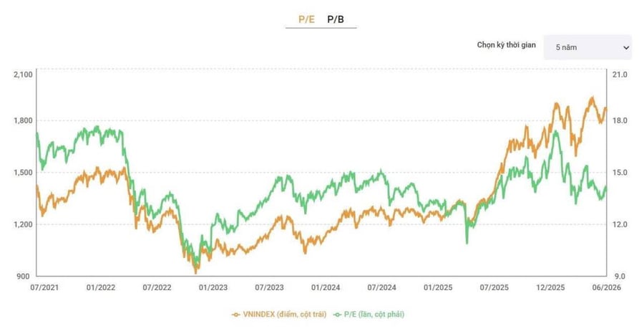Click the green P/E legend marker icon
Screen dimensions: 644x331
337,315
